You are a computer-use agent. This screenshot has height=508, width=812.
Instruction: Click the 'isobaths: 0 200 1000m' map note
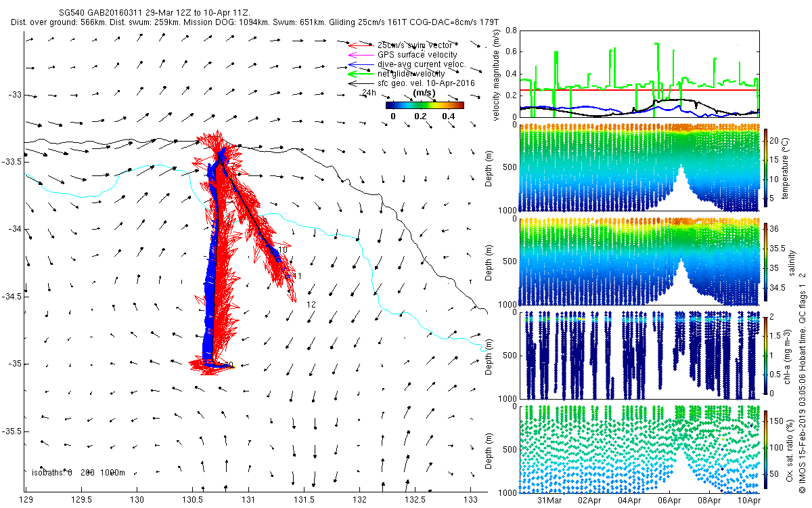coord(78,473)
